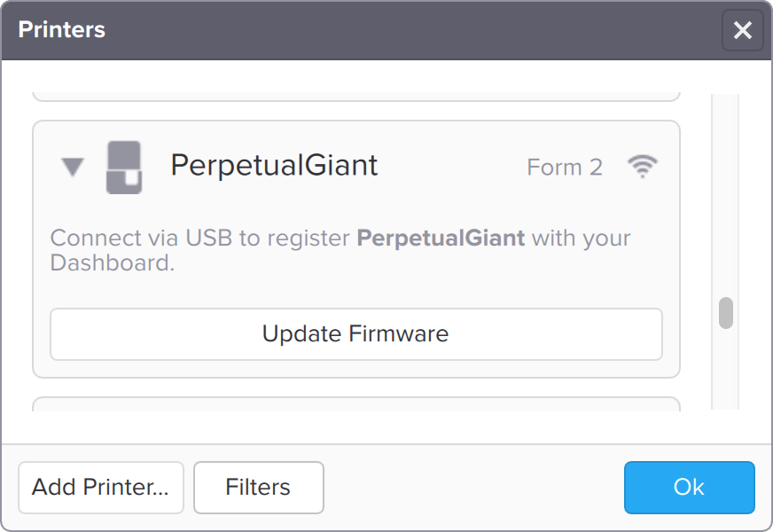Open the Add Printer dialog
Screen dimensions: 773x532
click(x=100, y=487)
